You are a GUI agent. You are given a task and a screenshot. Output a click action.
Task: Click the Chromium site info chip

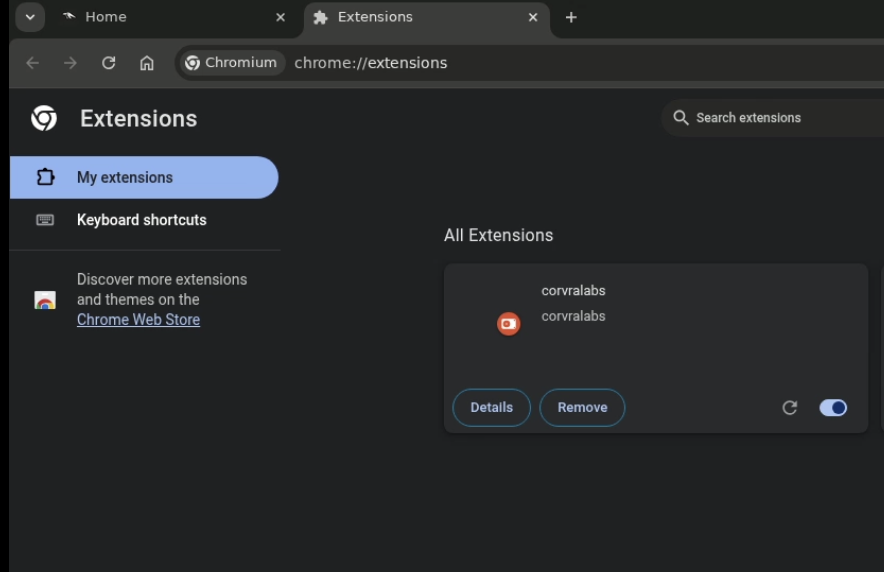(232, 63)
